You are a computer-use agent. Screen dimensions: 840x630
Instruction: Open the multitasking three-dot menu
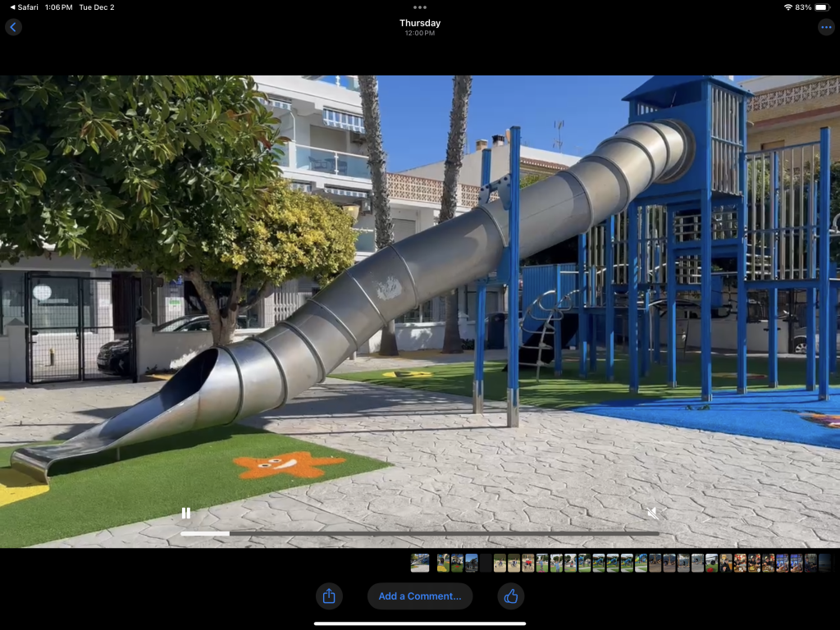pyautogui.click(x=420, y=7)
